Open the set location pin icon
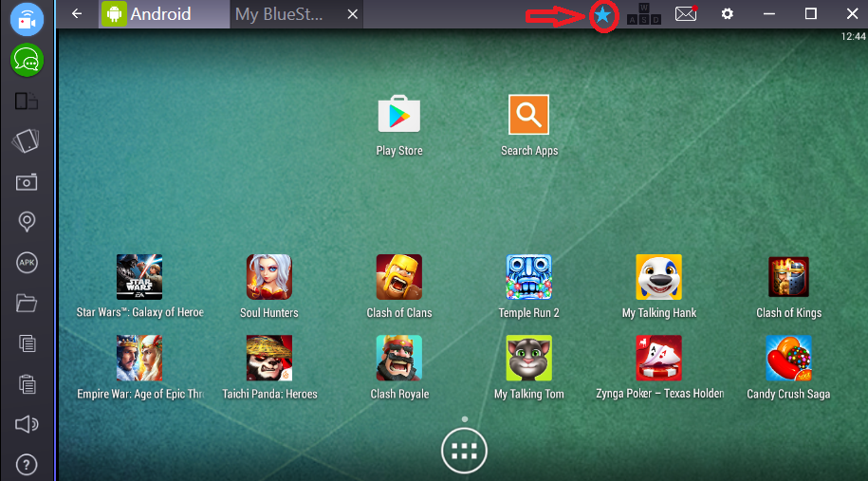 (27, 222)
